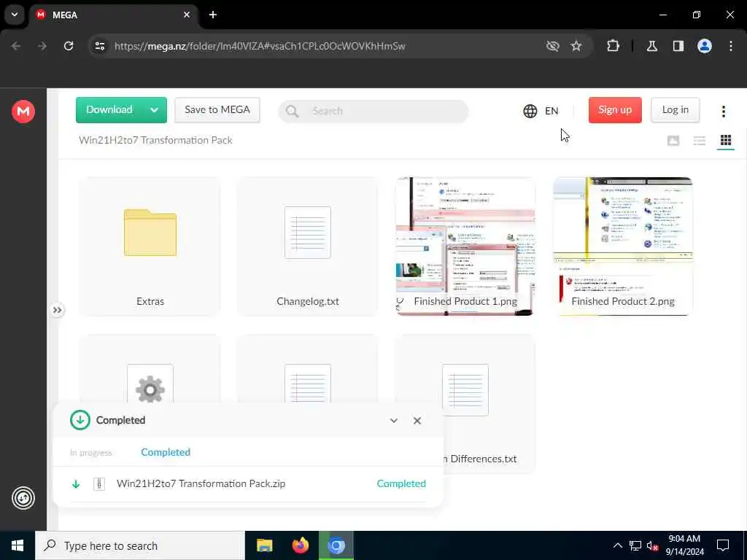Expand the sidebar with double-chevron button

57,310
